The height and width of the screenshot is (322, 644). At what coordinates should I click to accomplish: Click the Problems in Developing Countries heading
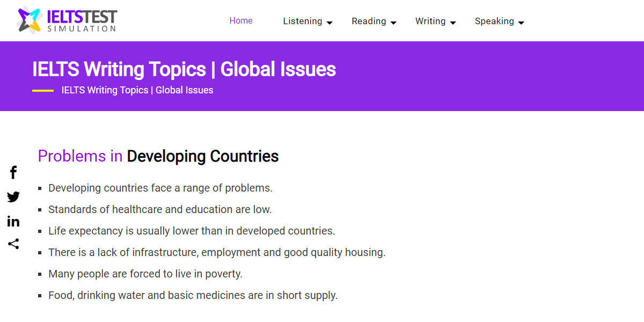[x=158, y=156]
